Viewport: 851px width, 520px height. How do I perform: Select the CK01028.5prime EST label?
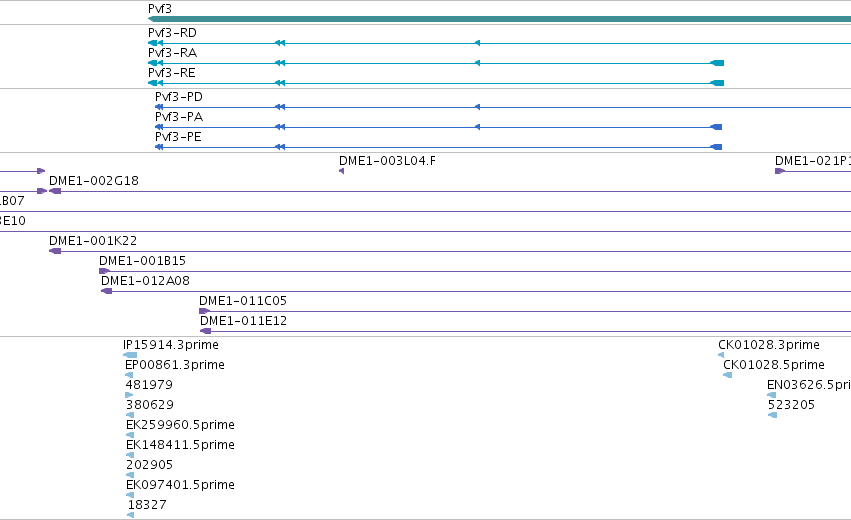(774, 365)
